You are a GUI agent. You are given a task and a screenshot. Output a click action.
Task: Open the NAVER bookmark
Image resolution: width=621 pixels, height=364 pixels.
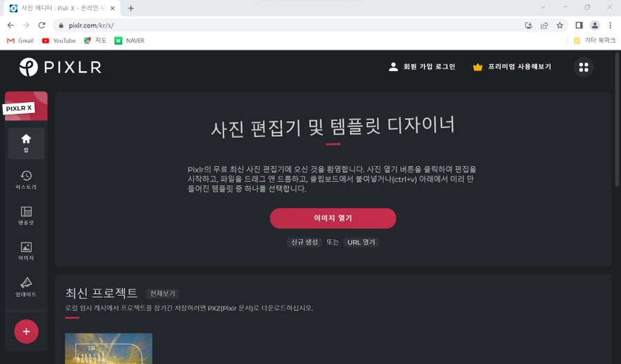130,41
